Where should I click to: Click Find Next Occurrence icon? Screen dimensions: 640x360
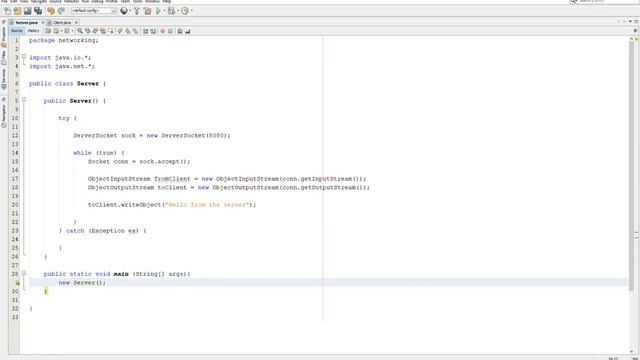coord(95,31)
